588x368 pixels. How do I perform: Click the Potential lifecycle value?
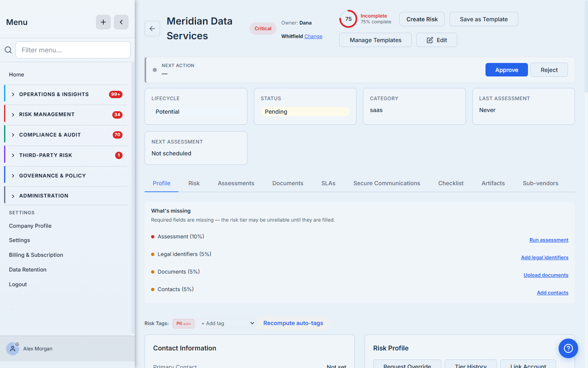[196, 112]
